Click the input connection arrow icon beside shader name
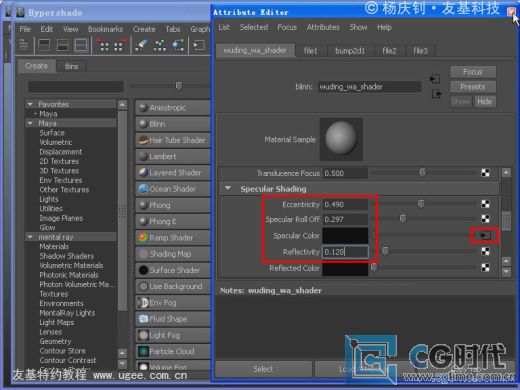 point(435,79)
